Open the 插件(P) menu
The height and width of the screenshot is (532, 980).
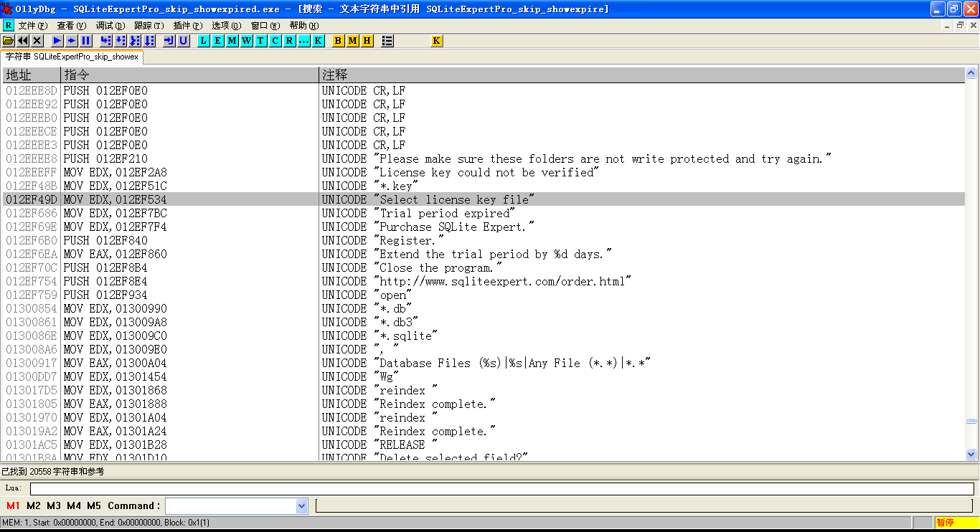[188, 26]
